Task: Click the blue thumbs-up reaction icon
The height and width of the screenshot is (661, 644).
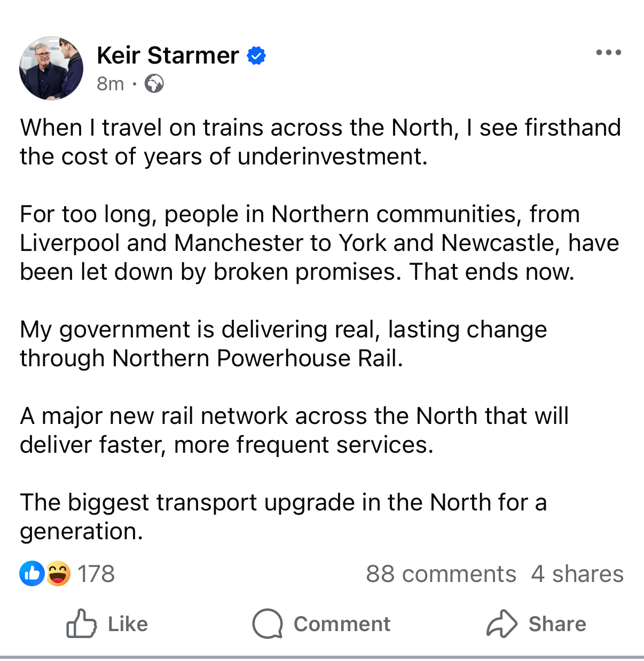Action: pyautogui.click(x=32, y=574)
